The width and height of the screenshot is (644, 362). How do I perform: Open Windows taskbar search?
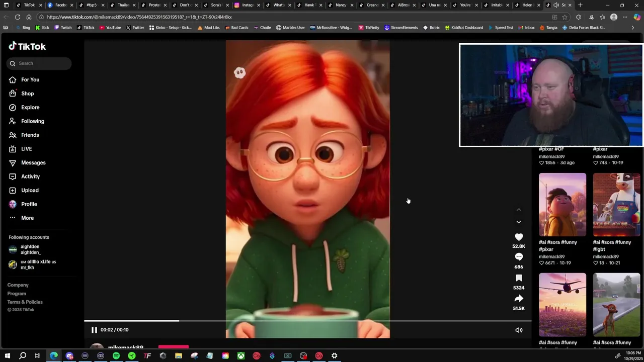click(x=23, y=356)
